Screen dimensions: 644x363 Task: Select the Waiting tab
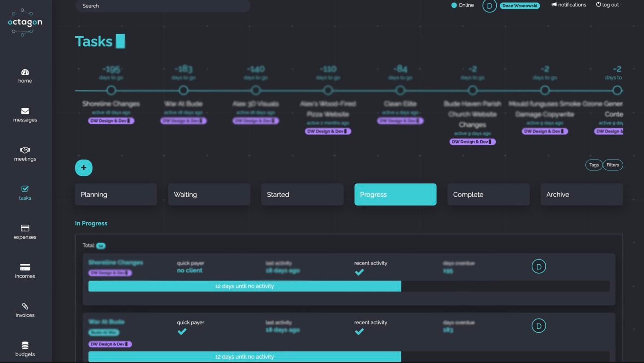click(x=209, y=195)
